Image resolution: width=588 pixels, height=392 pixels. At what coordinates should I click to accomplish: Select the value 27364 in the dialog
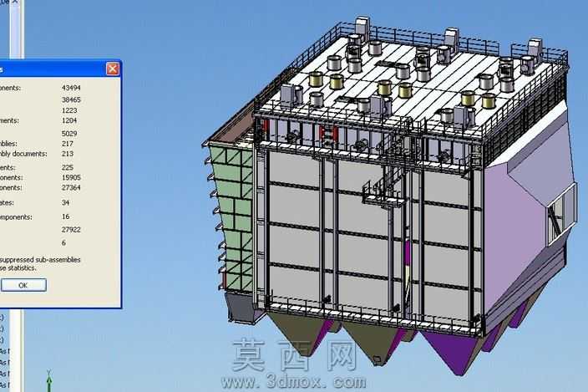click(x=71, y=187)
